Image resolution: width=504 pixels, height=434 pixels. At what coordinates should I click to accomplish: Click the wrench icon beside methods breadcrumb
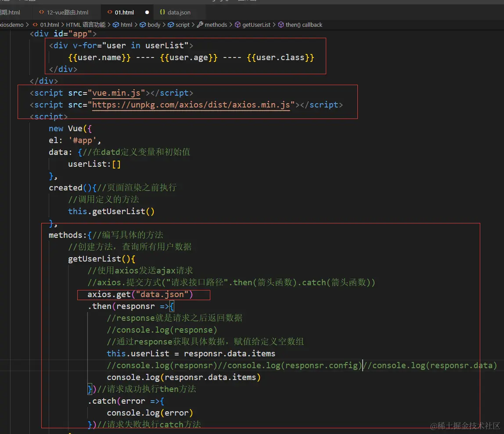tap(200, 25)
